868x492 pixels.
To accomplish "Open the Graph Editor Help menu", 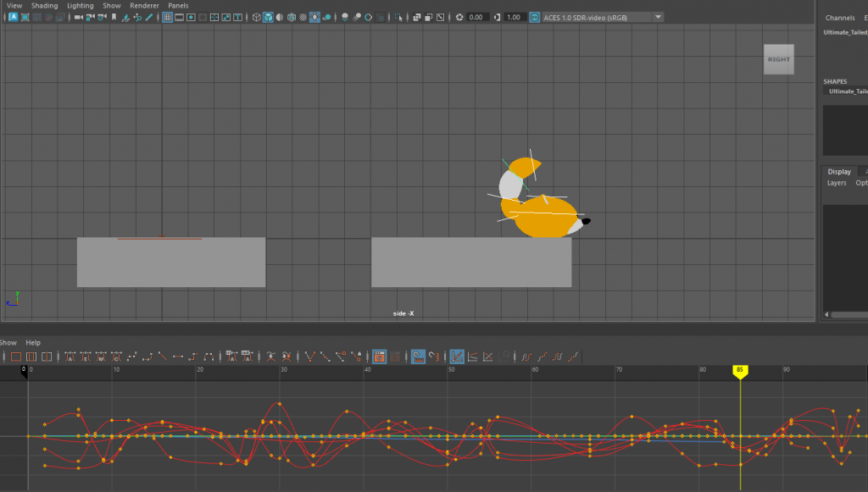I will click(33, 343).
